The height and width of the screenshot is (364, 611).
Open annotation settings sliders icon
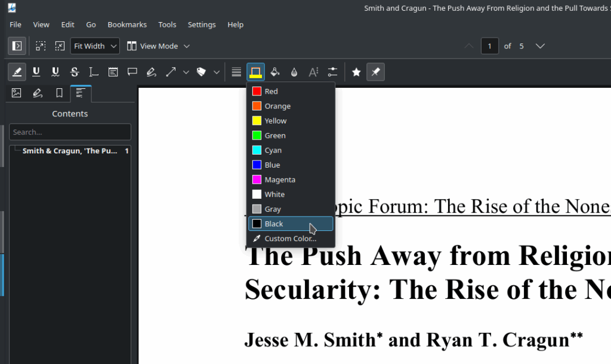332,72
